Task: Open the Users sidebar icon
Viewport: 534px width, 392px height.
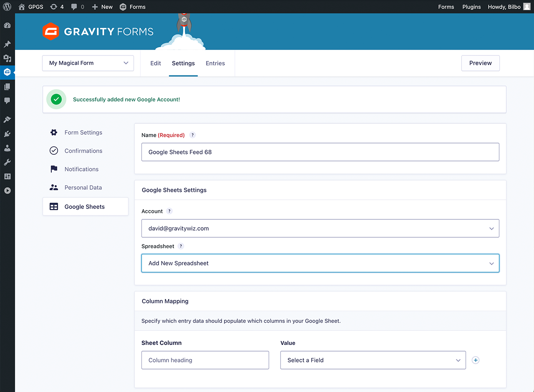Action: click(7, 148)
